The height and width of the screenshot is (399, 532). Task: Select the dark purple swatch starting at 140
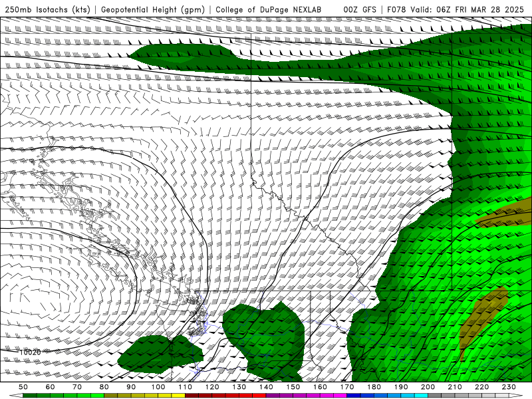point(273,396)
